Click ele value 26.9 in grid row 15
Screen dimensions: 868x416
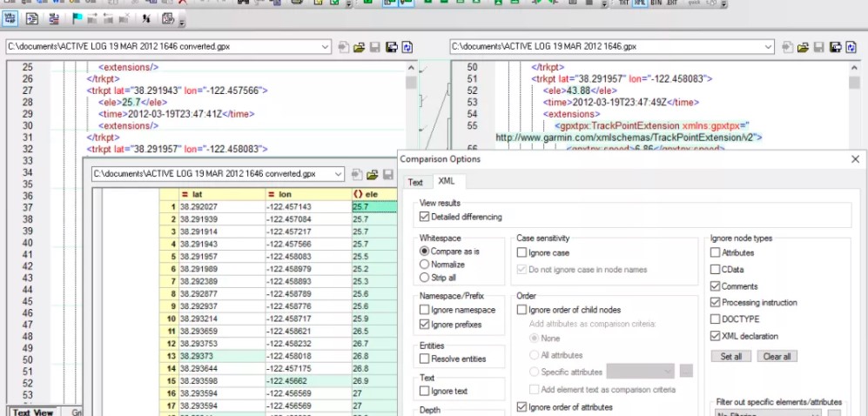point(374,381)
